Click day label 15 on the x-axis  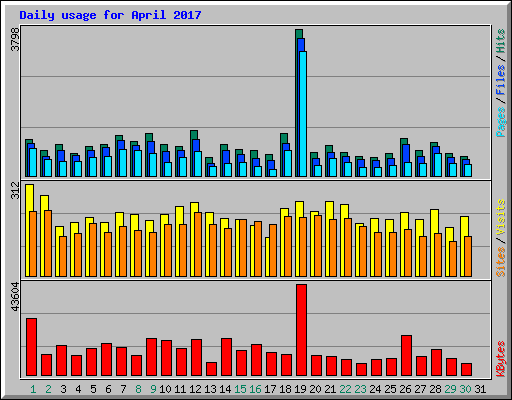(240, 389)
